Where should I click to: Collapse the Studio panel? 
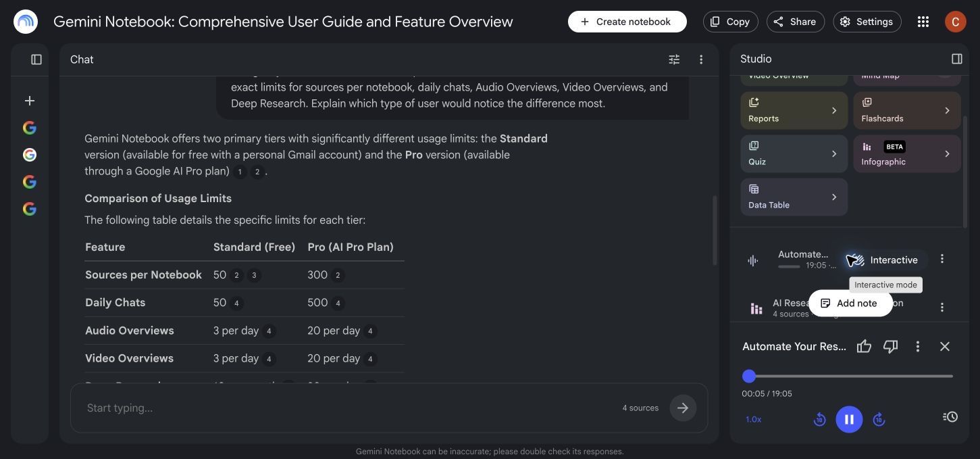(x=957, y=59)
